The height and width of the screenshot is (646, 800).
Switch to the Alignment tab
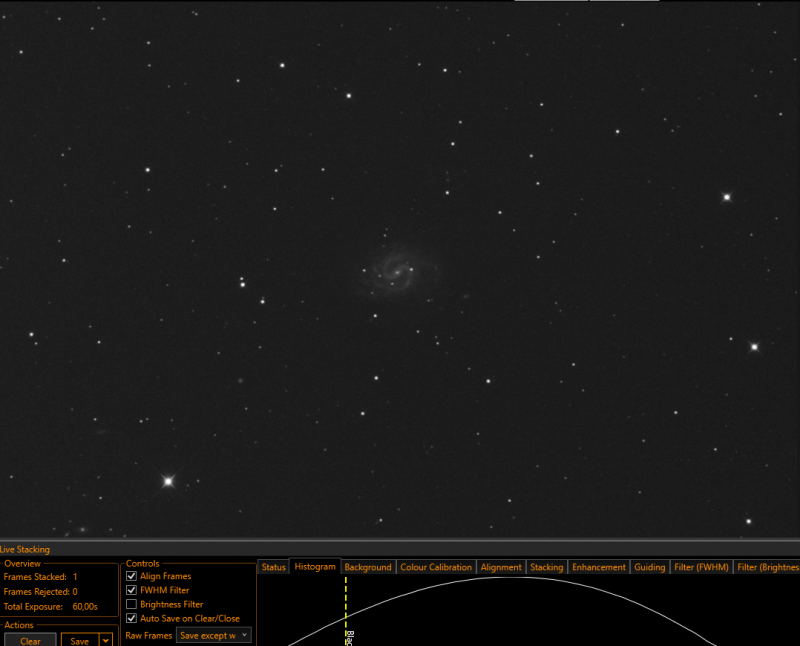pyautogui.click(x=501, y=567)
